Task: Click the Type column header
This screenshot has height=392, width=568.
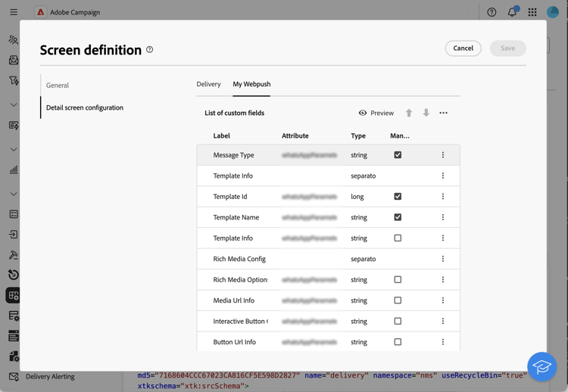Action: coord(358,135)
